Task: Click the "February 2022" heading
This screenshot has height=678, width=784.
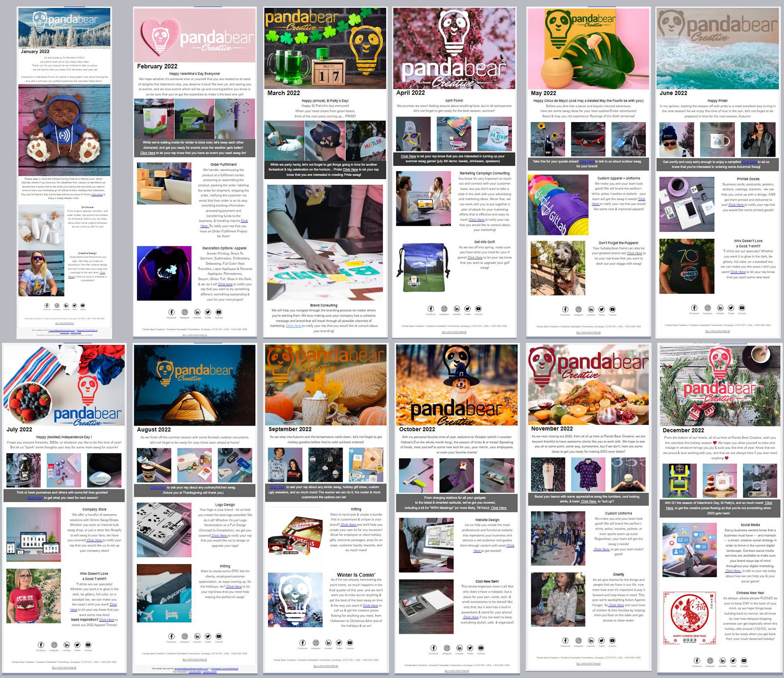Action: click(x=157, y=66)
